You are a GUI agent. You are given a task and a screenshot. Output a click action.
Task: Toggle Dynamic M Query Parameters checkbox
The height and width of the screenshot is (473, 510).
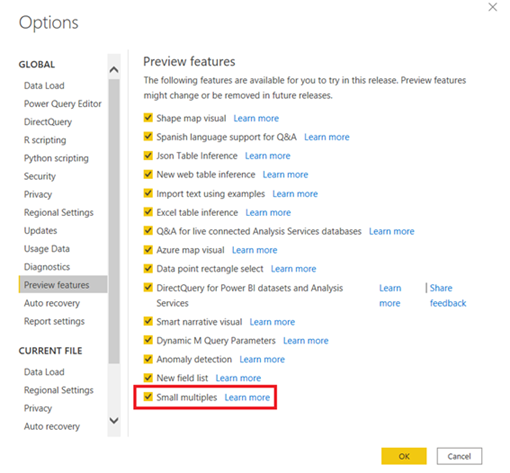click(x=148, y=340)
